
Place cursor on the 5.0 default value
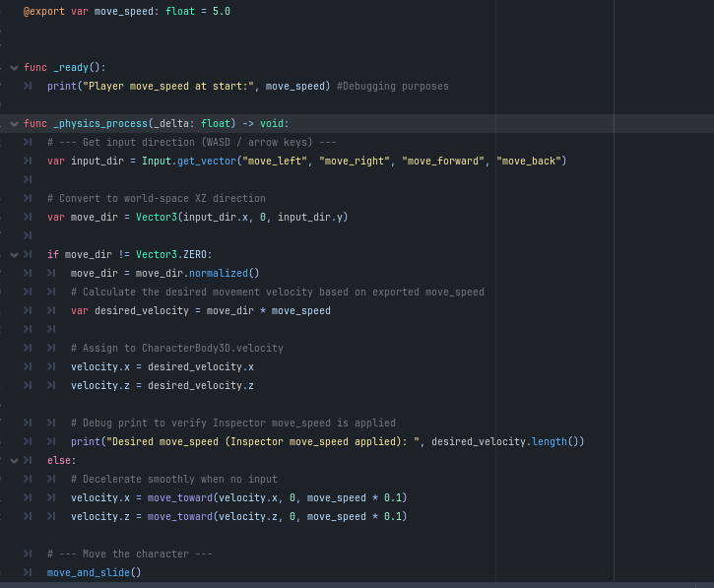(x=222, y=12)
